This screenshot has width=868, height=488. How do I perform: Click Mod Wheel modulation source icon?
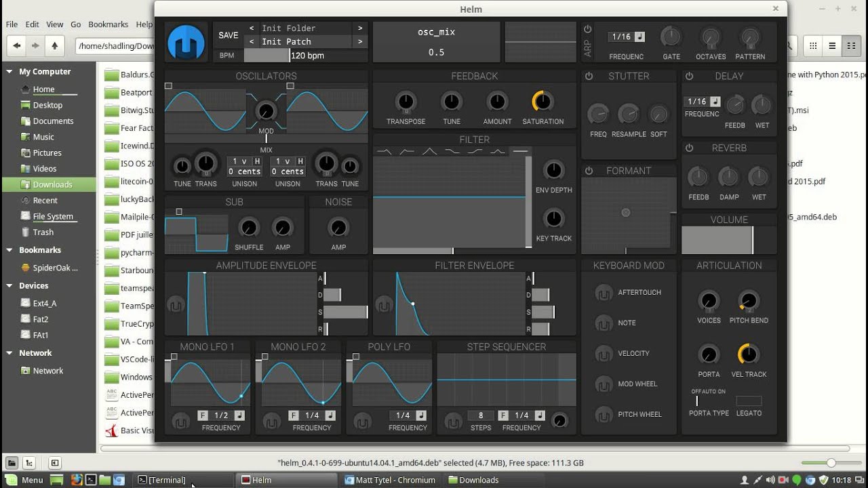click(x=604, y=384)
